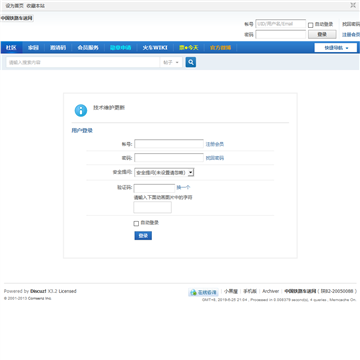Screen dimensions: 360x360
Task: Click the 用户登录 heading text
Action: click(x=82, y=131)
